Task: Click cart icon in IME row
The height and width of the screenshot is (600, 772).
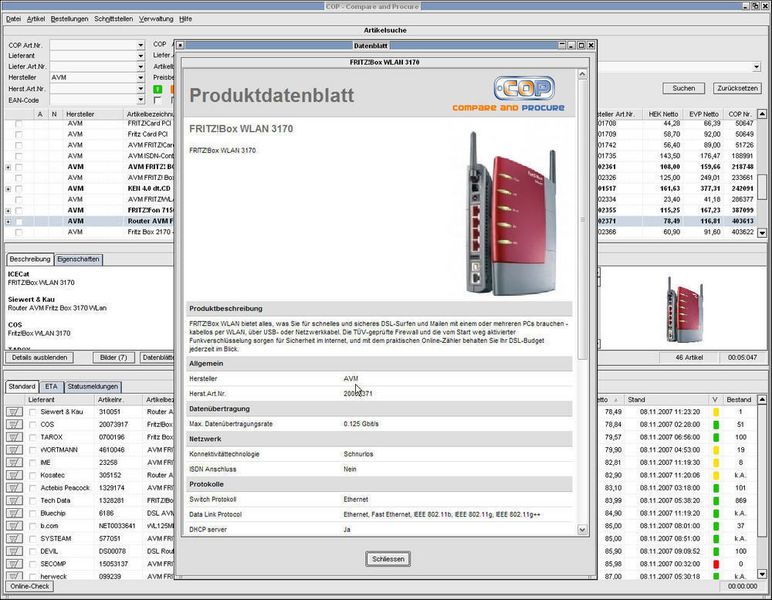Action: (14, 463)
